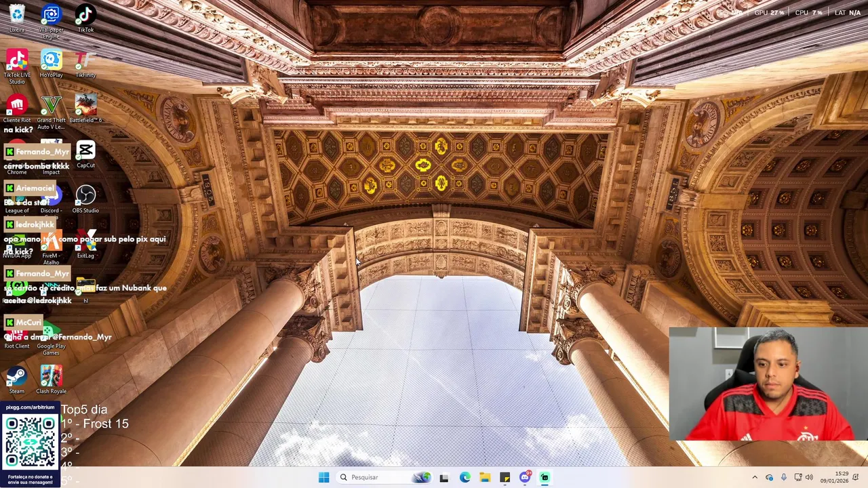Click the ledrokjhkk chat username

[35, 224]
